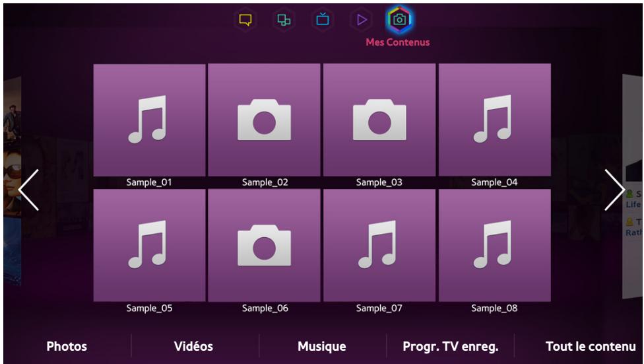The image size is (644, 364).
Task: Open the Sample_04 music tile
Action: coord(494,120)
